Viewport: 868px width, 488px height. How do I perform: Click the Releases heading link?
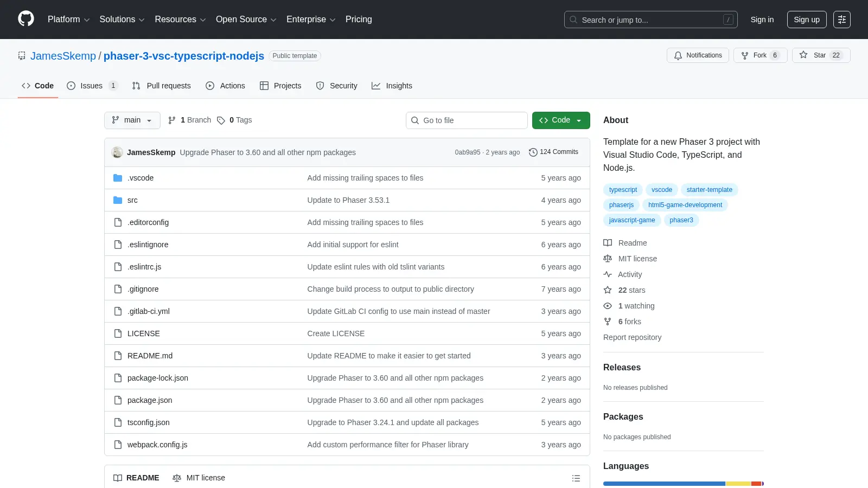[622, 367]
